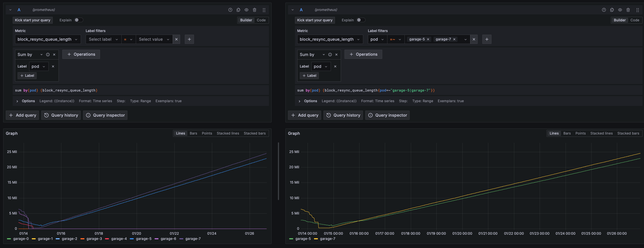644x248 pixels.
Task: Collapse left query A with chevron
Action: [x=10, y=10]
